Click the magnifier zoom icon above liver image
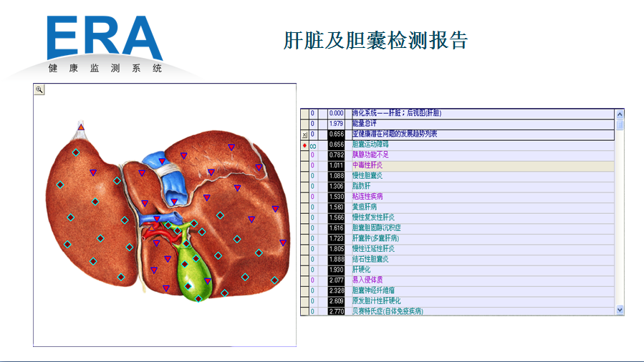This screenshot has height=362, width=644. pos(39,89)
